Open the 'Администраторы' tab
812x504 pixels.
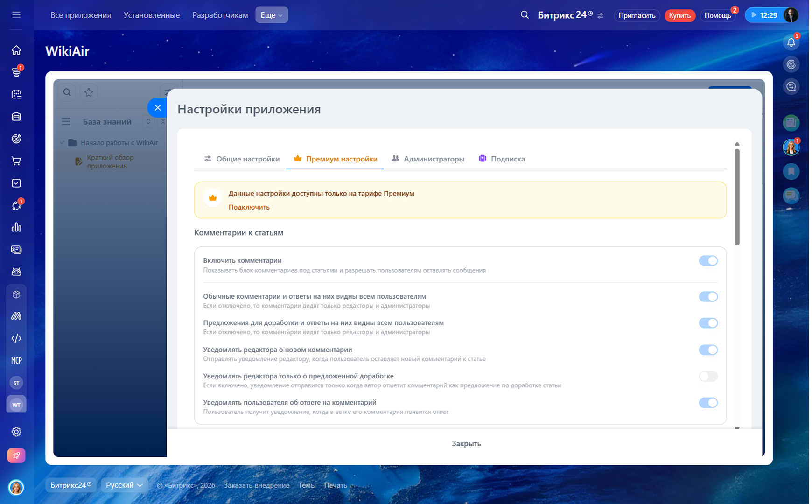(x=428, y=159)
